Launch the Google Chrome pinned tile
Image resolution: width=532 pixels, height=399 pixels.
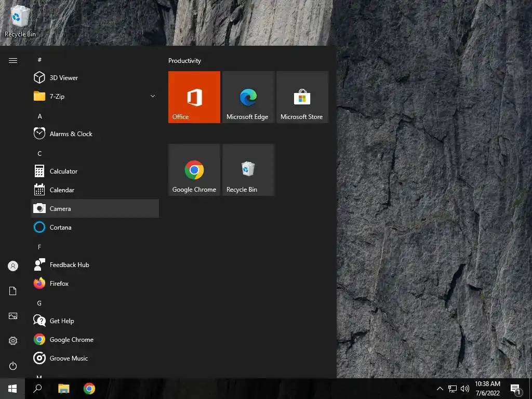194,170
